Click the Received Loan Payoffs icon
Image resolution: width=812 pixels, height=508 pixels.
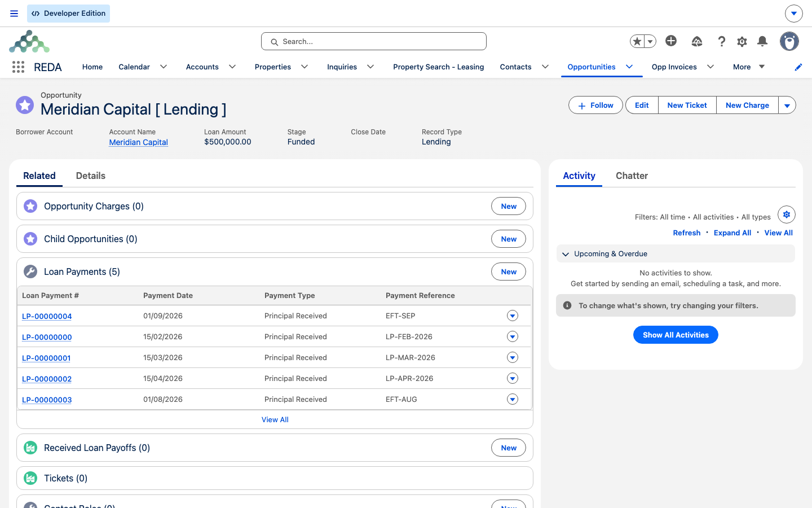pos(30,448)
